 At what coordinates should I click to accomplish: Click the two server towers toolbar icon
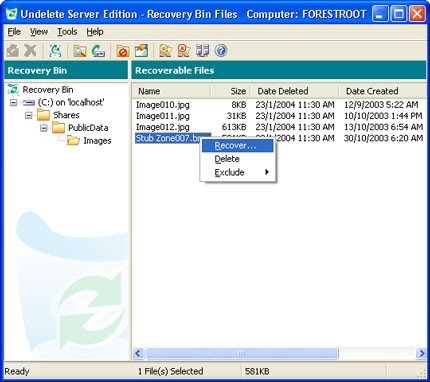202,51
